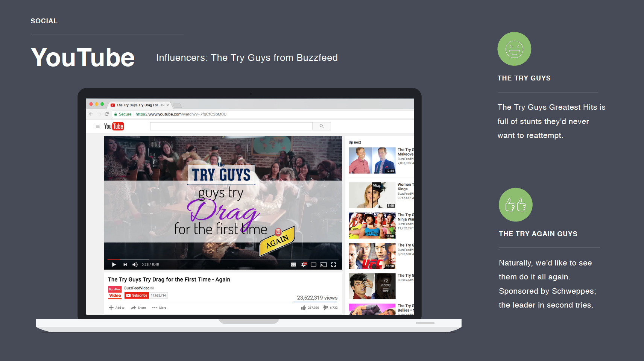Image resolution: width=644 pixels, height=361 pixels.
Task: Click the search magnifier button
Action: [x=322, y=126]
